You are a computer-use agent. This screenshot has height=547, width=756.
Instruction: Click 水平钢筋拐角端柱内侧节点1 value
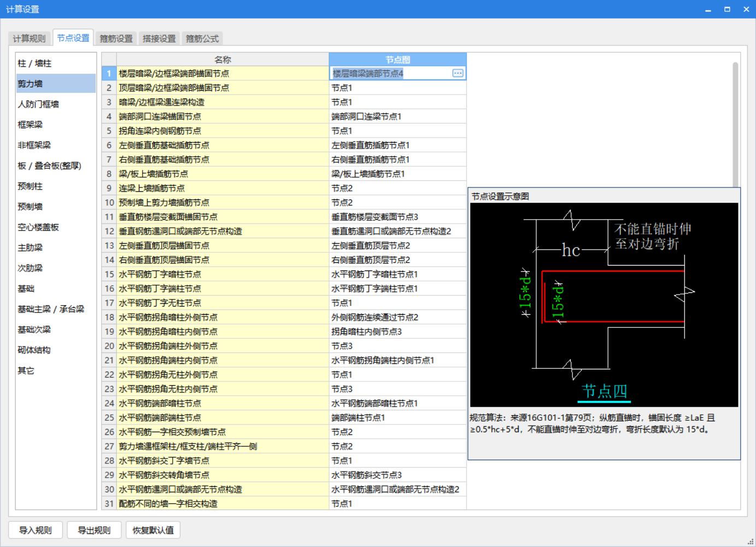(397, 360)
